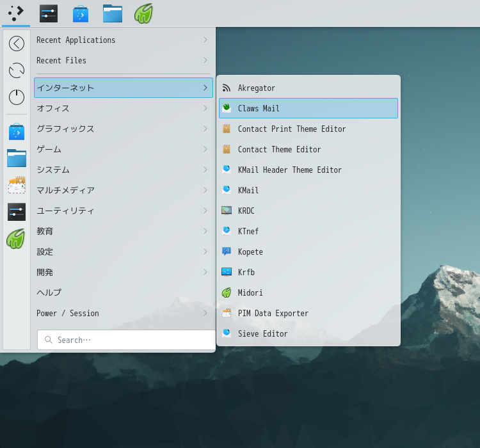Open the Recent Applications menu entry

tap(124, 40)
